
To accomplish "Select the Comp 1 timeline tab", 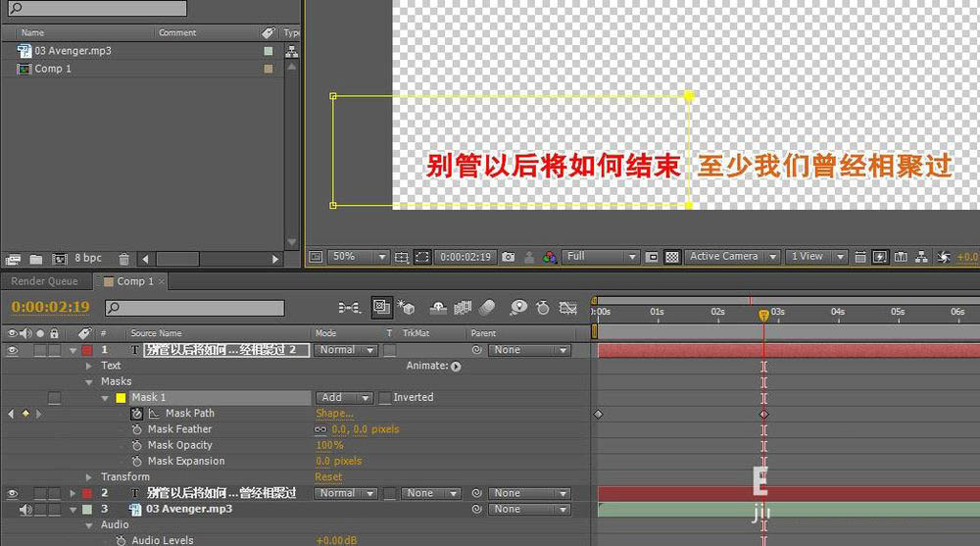I will pyautogui.click(x=134, y=281).
